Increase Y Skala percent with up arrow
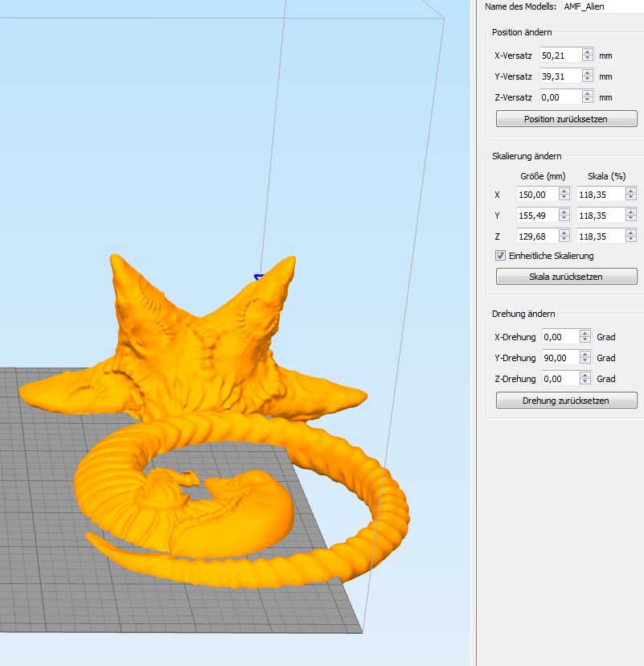The width and height of the screenshot is (644, 666). pyautogui.click(x=631, y=212)
